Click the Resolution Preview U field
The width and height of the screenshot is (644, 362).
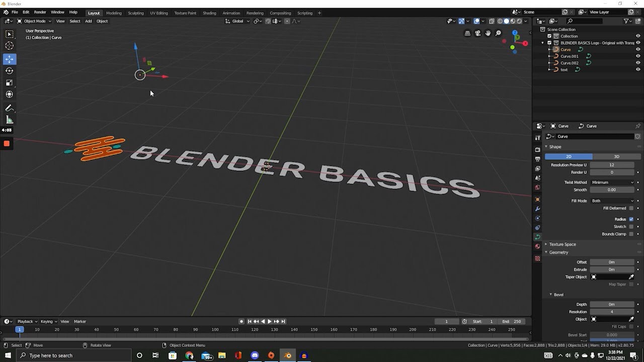click(612, 165)
